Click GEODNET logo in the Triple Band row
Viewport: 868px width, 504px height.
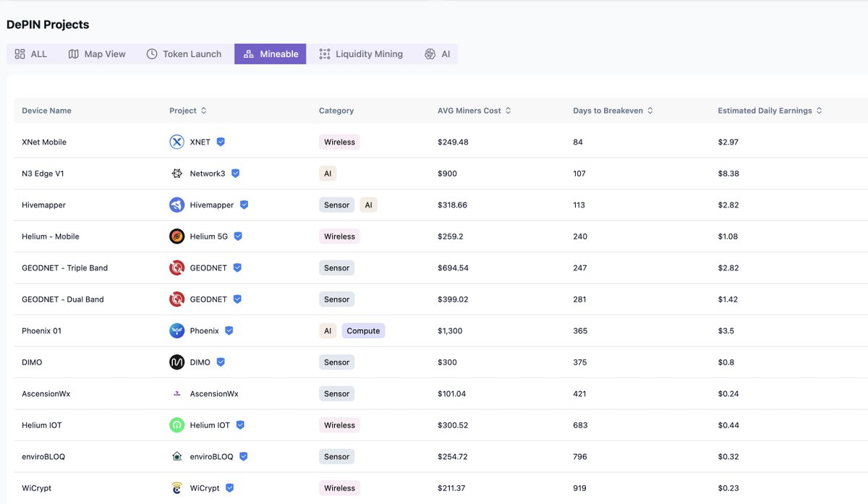coord(176,268)
